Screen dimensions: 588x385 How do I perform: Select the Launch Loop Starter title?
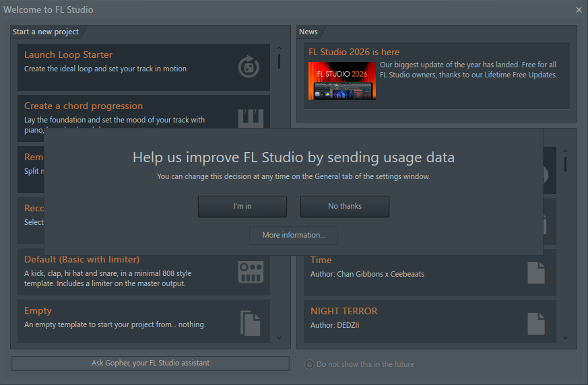point(68,55)
